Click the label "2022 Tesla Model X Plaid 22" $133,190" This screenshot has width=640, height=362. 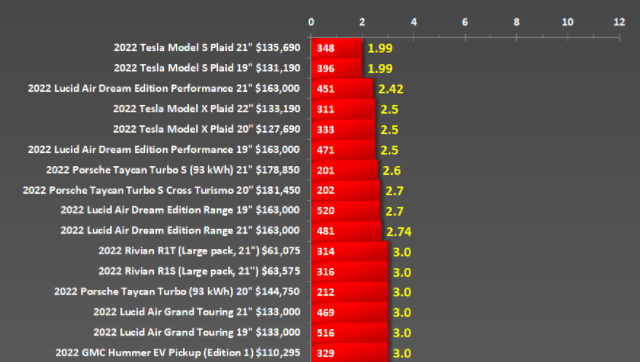pyautogui.click(x=207, y=109)
